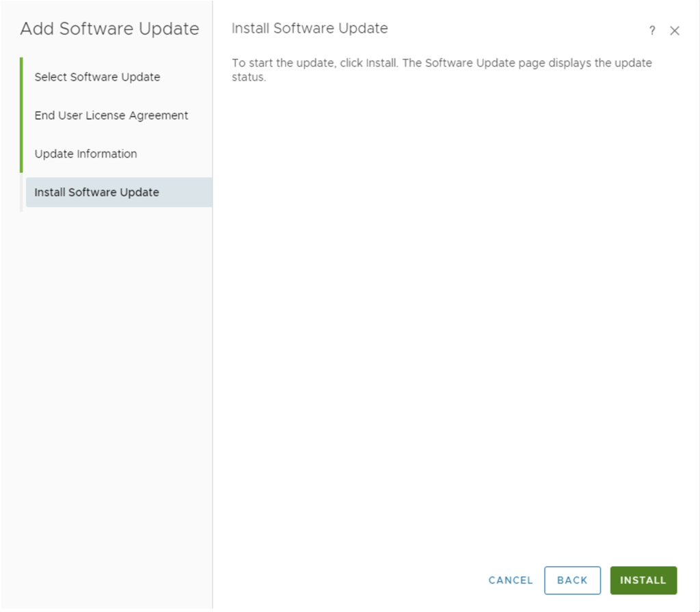This screenshot has width=700, height=612.
Task: Close the Add Software Update dialog
Action: 675,31
